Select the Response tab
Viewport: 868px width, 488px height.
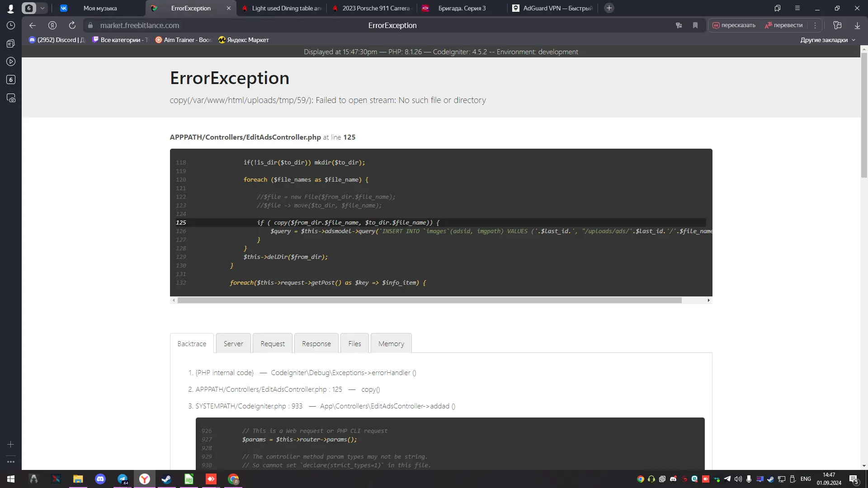[316, 343]
